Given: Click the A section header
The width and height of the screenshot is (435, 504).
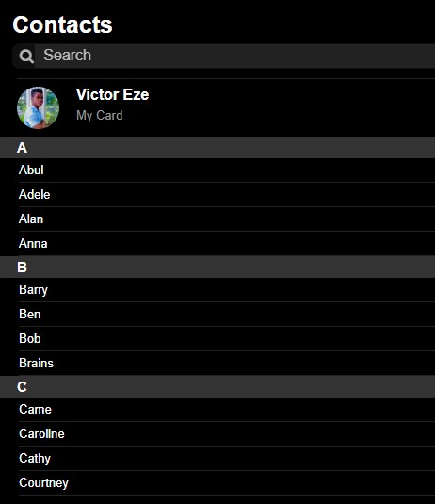Looking at the screenshot, I should (217, 148).
